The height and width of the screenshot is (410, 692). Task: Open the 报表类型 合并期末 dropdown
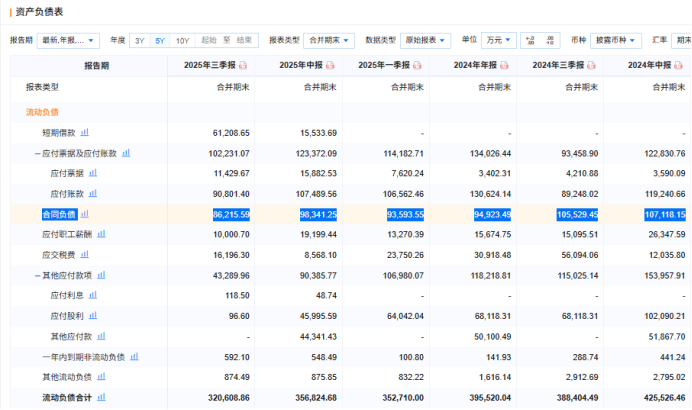click(x=328, y=40)
